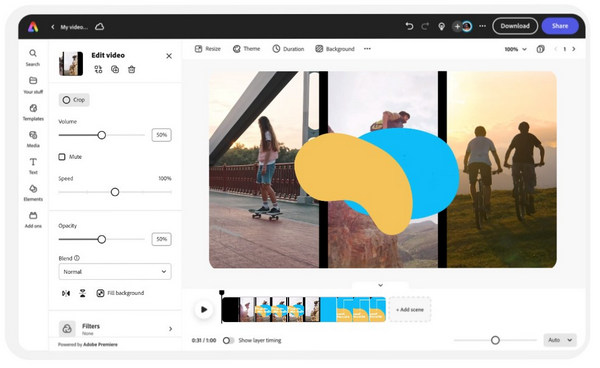Open Media in the sidebar
The height and width of the screenshot is (368, 600).
point(33,139)
